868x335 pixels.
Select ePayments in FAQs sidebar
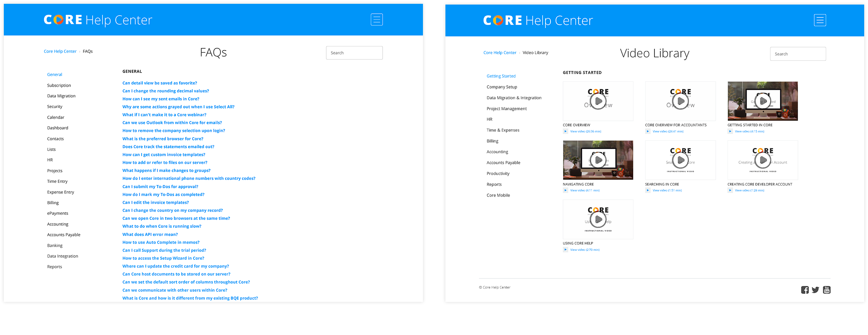tap(57, 213)
